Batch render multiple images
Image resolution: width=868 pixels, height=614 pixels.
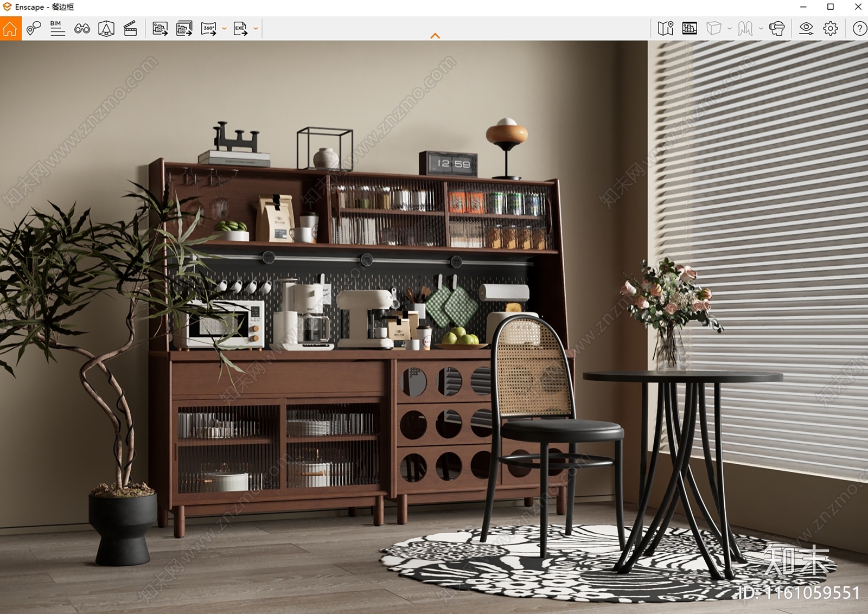[x=184, y=28]
